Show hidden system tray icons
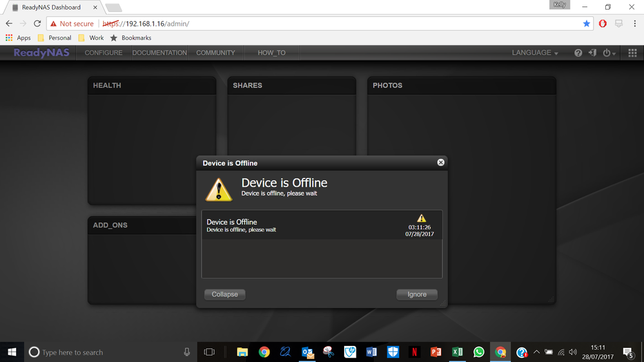The image size is (644, 362). point(536,352)
